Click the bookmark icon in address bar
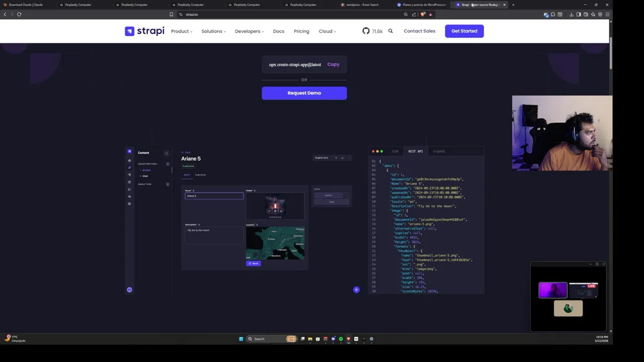 171,14
